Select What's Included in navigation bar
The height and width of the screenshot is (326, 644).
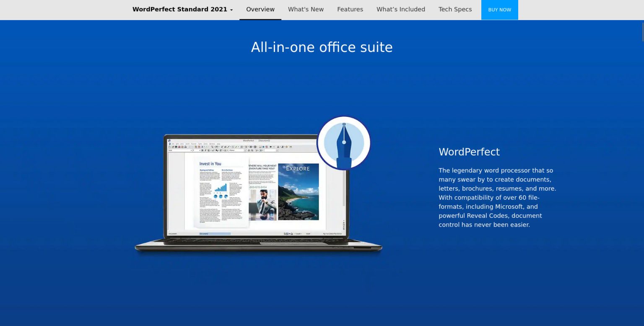(x=400, y=10)
